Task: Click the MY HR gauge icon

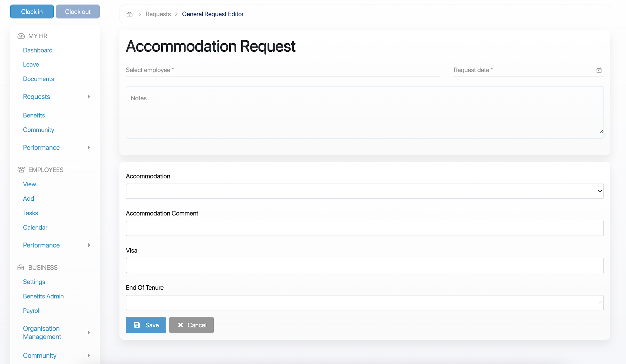Action: 21,36
